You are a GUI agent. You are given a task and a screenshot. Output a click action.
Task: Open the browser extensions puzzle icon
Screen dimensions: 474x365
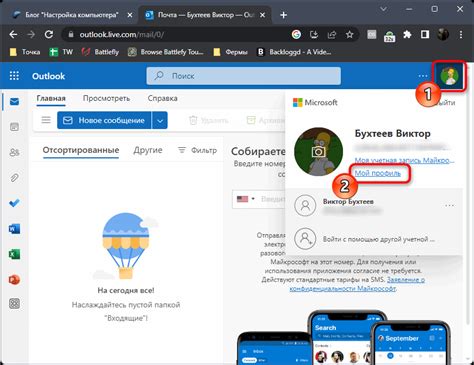407,34
